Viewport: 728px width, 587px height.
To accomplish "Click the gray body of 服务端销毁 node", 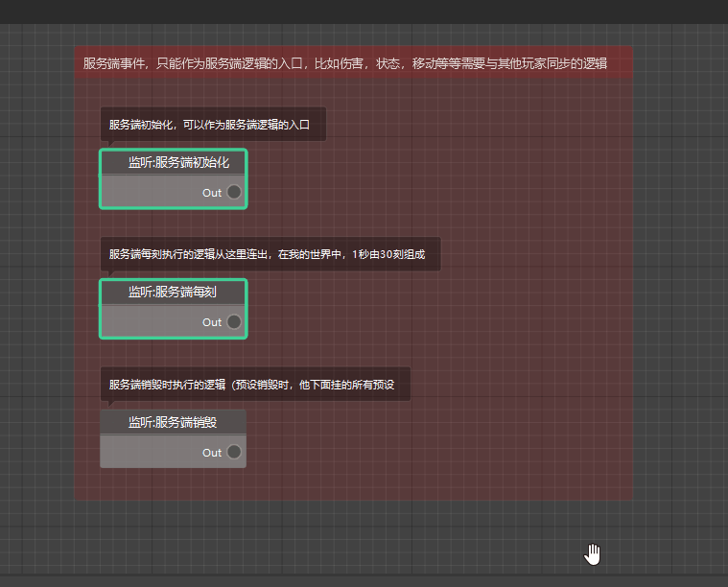I will tap(144, 452).
